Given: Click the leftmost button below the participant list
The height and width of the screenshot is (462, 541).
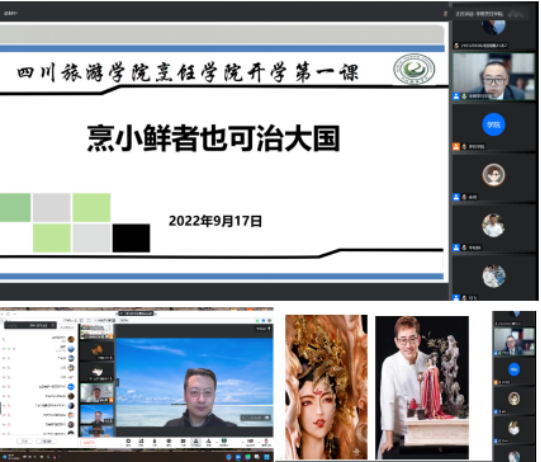Looking at the screenshot, I should click(24, 441).
